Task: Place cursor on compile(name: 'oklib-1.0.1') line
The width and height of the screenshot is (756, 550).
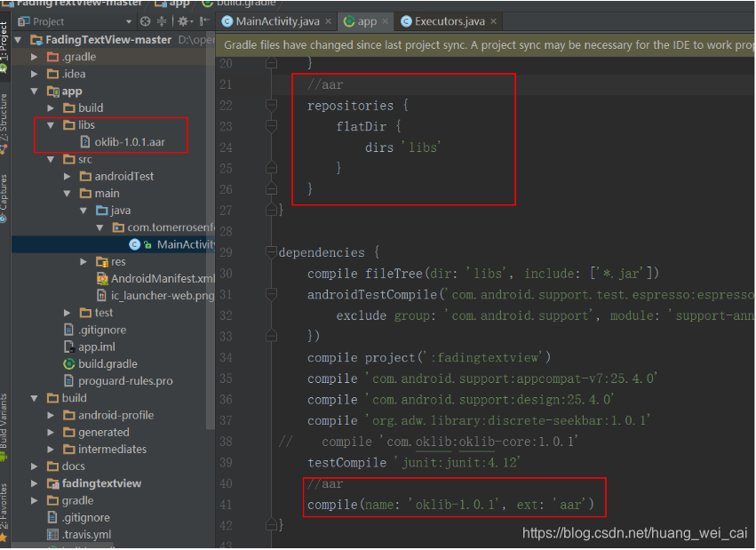Action: 450,505
